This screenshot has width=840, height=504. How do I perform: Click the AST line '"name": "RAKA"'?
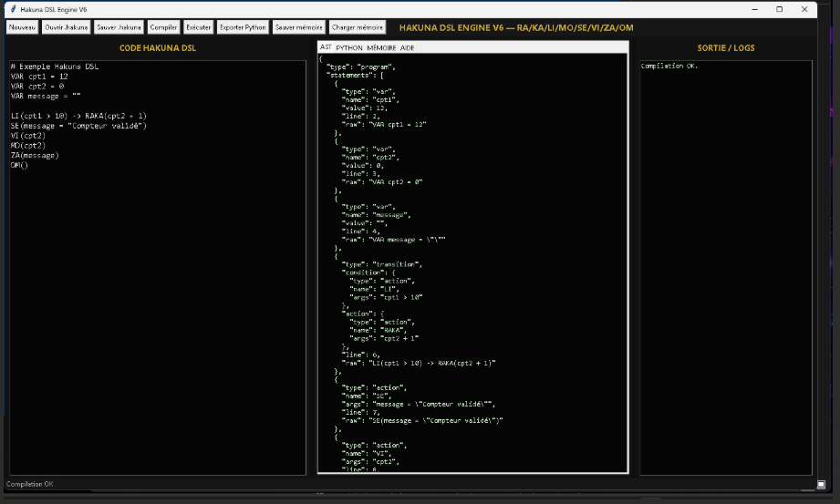[379, 331]
